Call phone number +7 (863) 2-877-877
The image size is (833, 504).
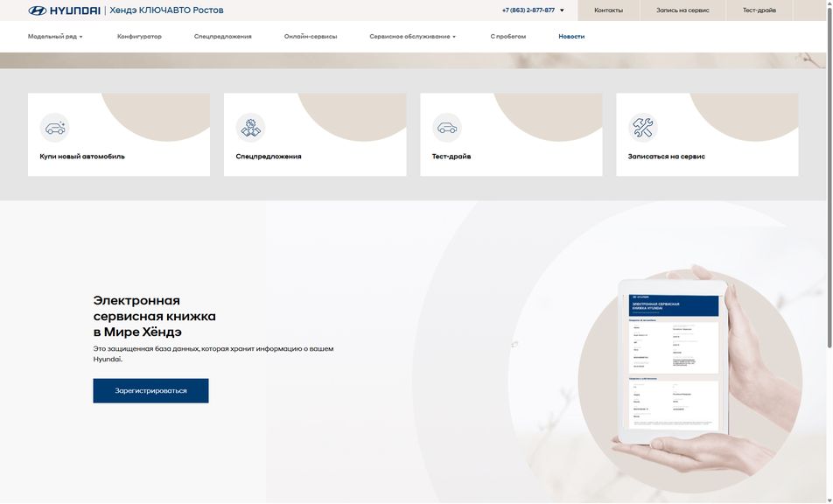pyautogui.click(x=528, y=10)
